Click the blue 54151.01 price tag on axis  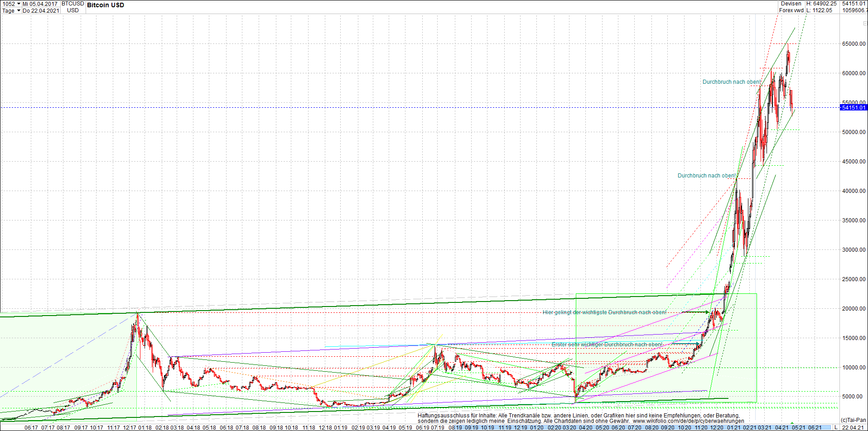point(854,107)
